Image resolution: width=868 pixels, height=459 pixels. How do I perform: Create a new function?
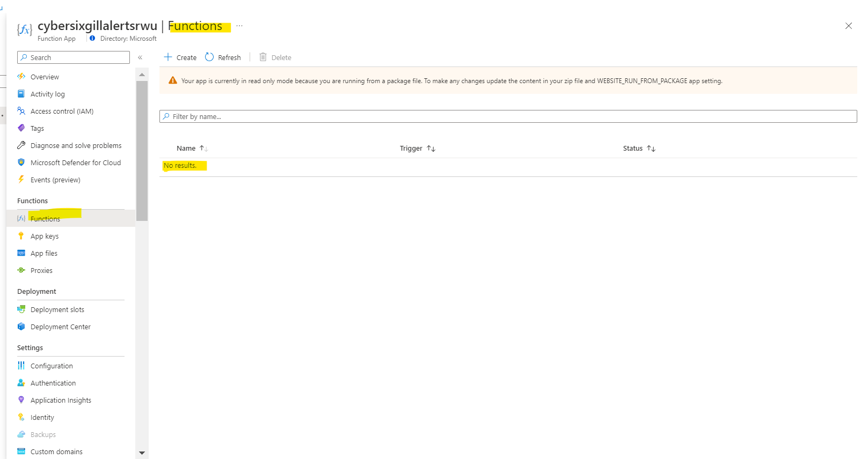click(x=180, y=57)
